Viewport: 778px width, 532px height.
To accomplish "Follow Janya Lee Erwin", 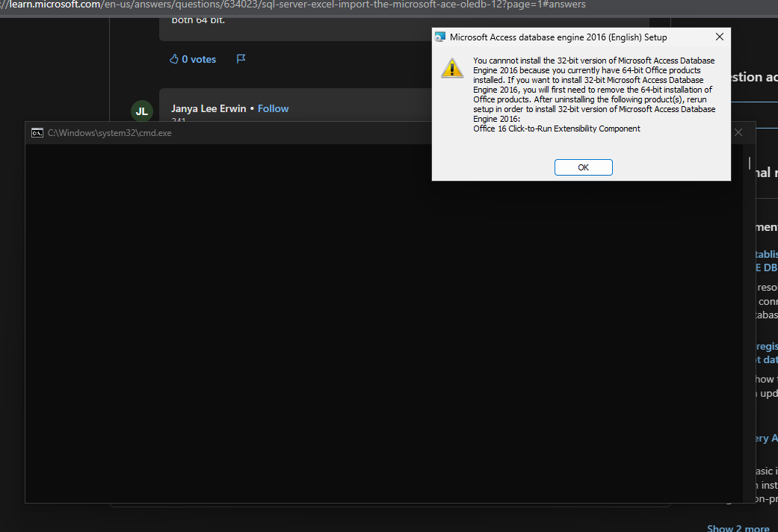I will tap(273, 108).
